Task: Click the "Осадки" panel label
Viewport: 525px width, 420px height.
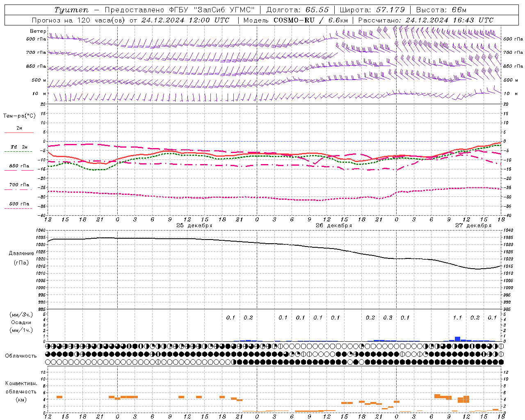Action: point(21,322)
